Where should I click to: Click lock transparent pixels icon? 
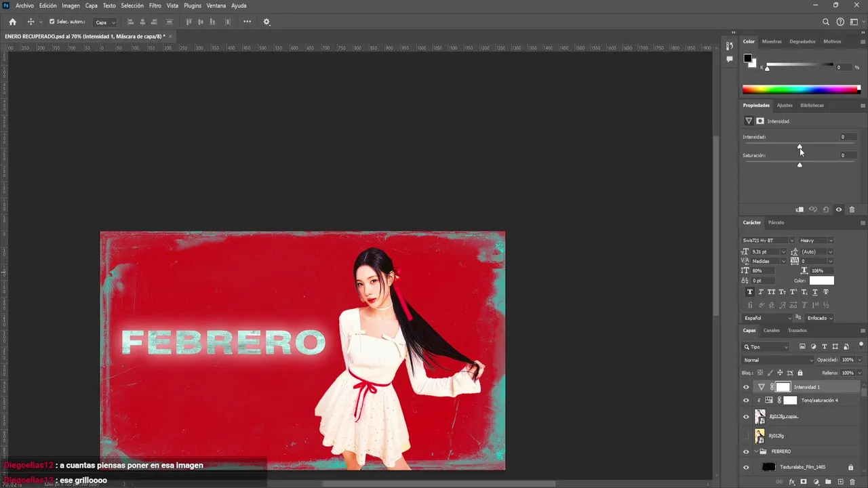[x=759, y=373]
